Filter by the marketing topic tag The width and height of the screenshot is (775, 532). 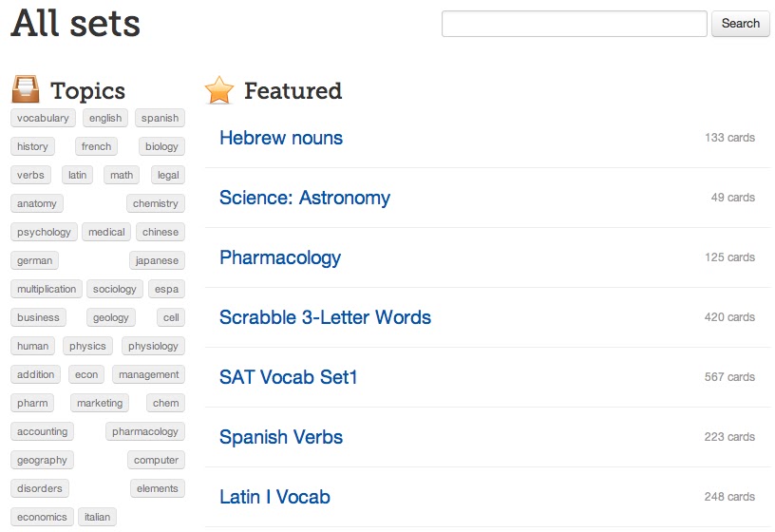tap(100, 403)
